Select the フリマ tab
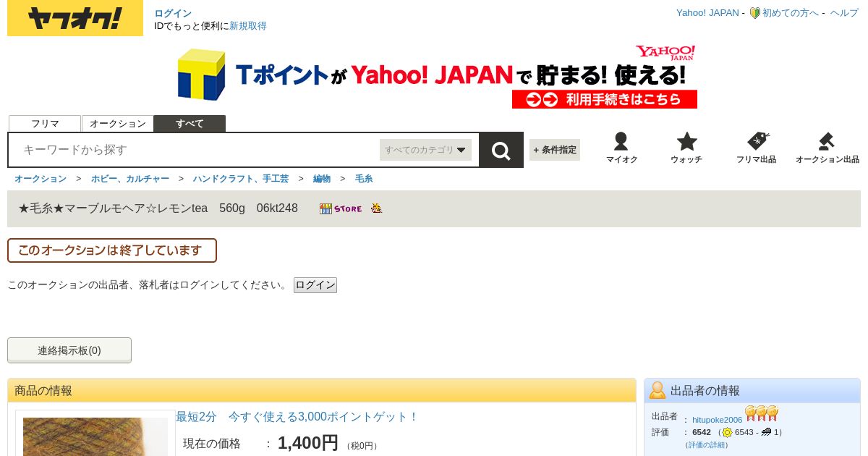Image resolution: width=868 pixels, height=456 pixels. [45, 124]
